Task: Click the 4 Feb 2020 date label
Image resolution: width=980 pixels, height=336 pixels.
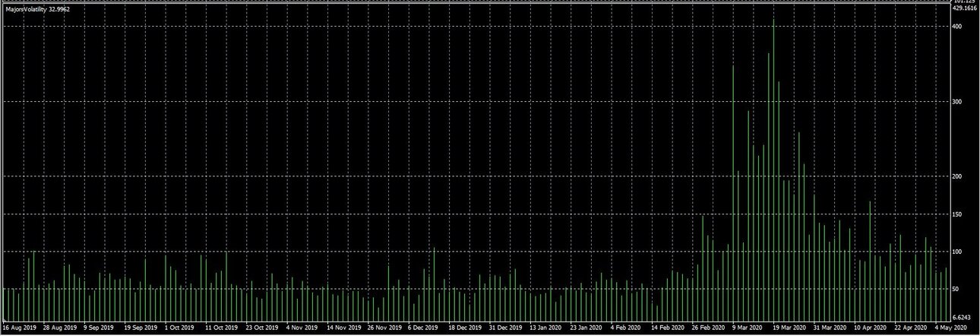Action: tap(627, 328)
